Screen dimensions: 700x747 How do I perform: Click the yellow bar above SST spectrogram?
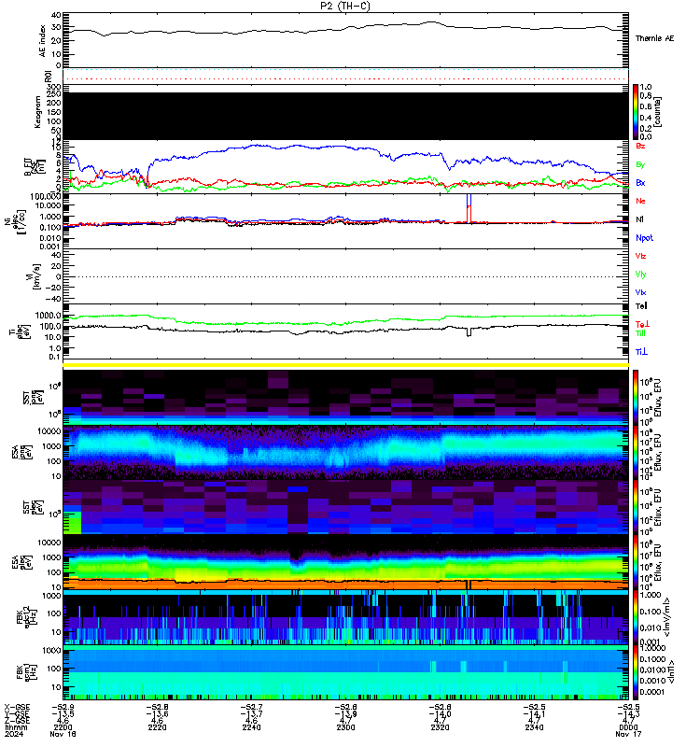tap(345, 365)
